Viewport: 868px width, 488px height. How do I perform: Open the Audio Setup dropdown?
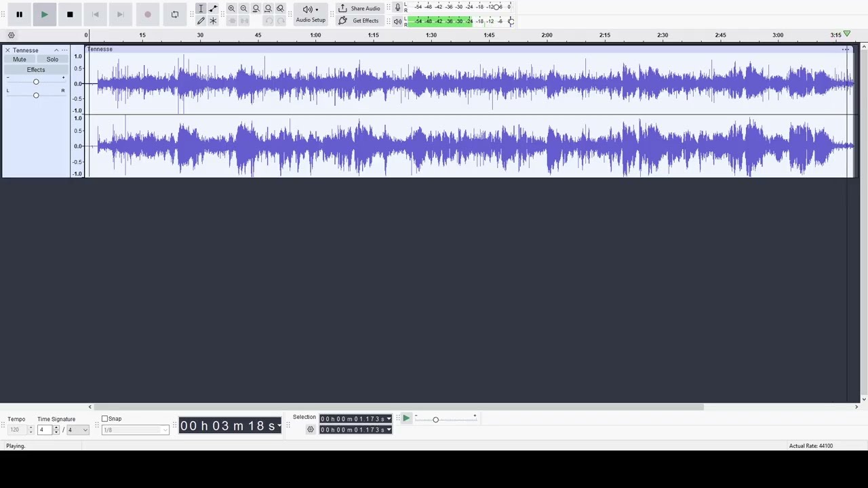click(x=311, y=14)
